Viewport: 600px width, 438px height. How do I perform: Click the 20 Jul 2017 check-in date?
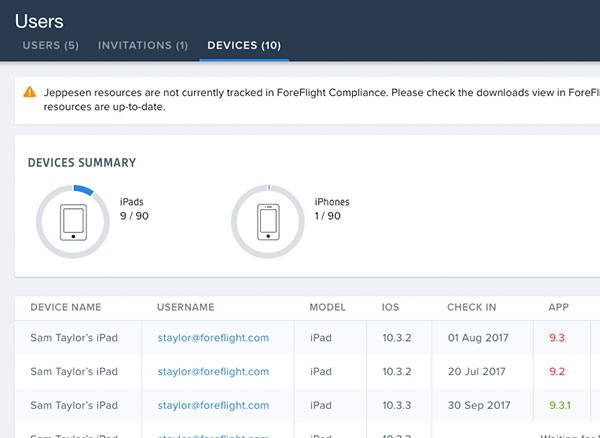(476, 371)
